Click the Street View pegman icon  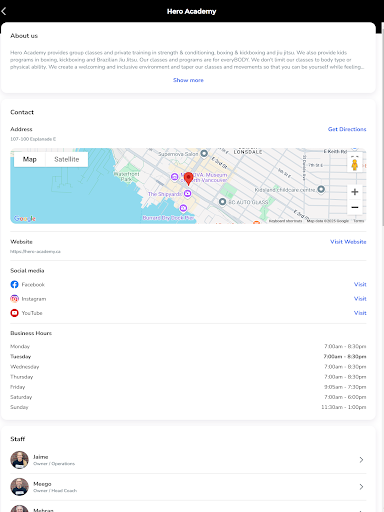[355, 164]
